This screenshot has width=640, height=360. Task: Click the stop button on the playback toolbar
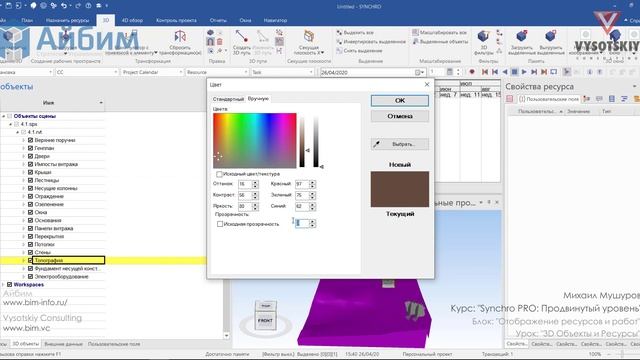coord(514,72)
